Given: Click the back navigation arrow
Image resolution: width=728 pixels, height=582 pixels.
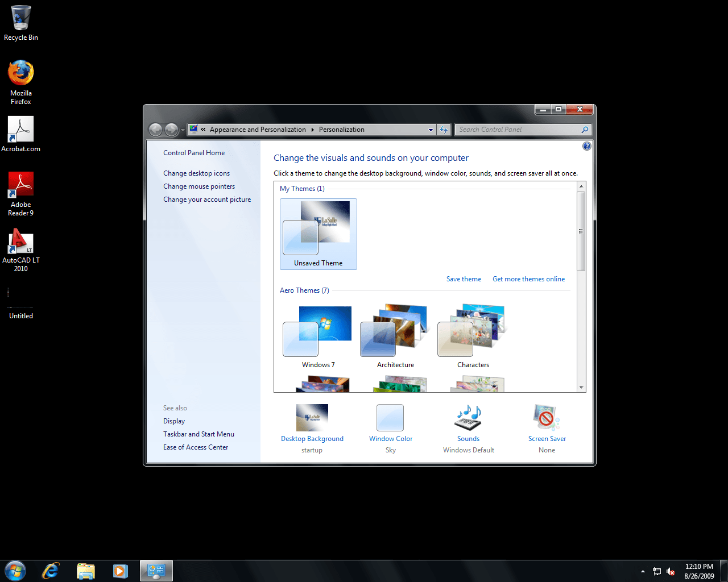Looking at the screenshot, I should pyautogui.click(x=155, y=129).
